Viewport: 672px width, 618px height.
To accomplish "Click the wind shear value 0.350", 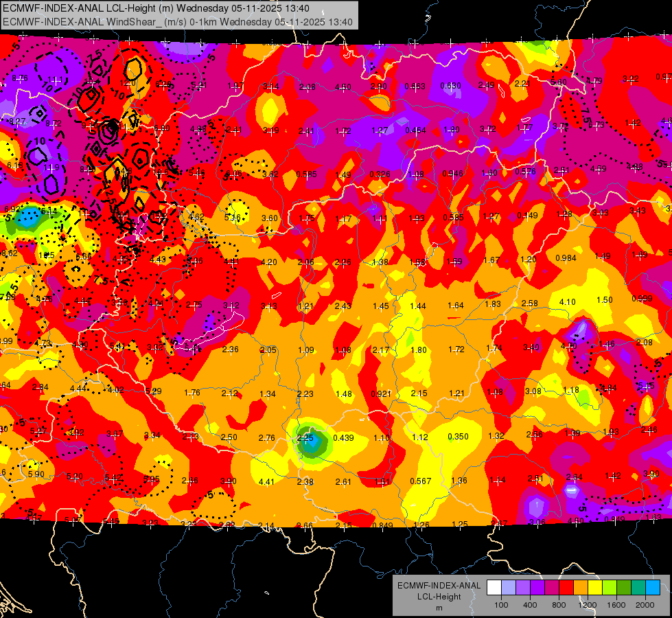I will (x=458, y=437).
